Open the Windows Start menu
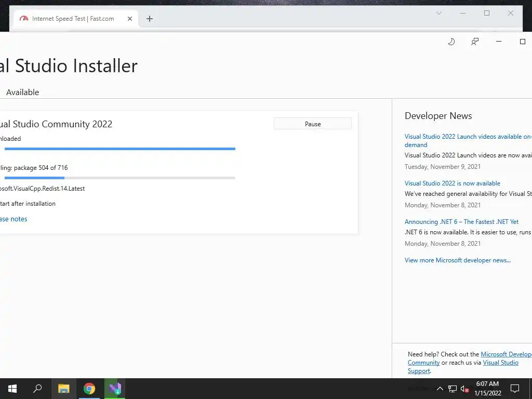This screenshot has width=532, height=399. (x=12, y=389)
